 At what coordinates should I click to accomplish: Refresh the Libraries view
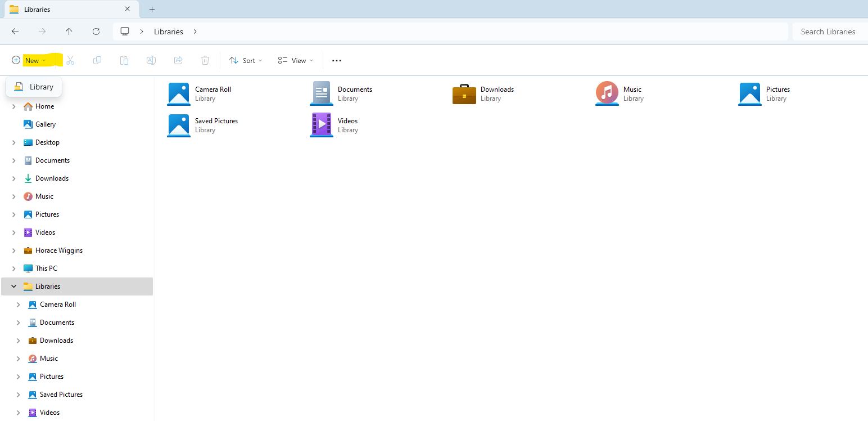click(96, 32)
